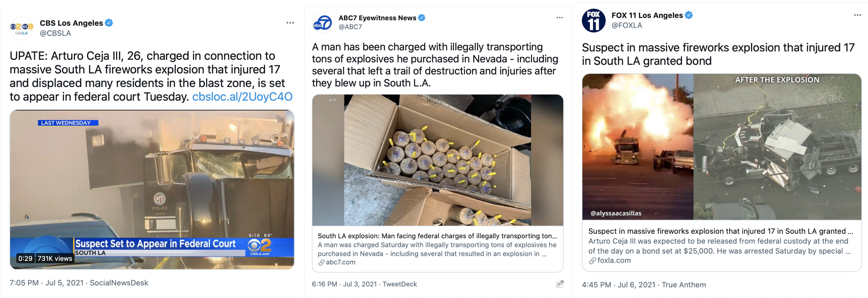Open the @FOXLA handle

(x=627, y=26)
